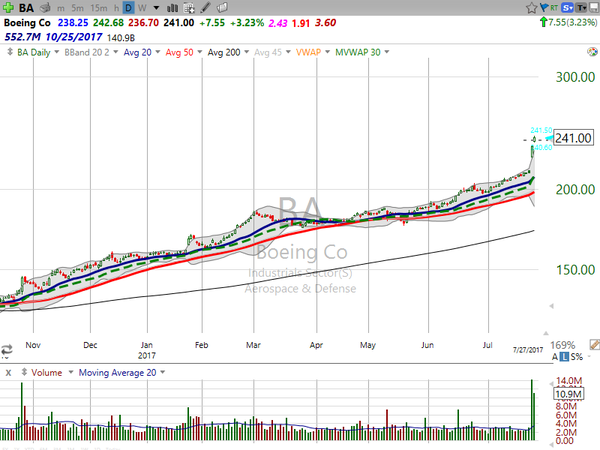Image resolution: width=600 pixels, height=450 pixels.
Task: Toggle percent scale S%
Action: tap(577, 357)
